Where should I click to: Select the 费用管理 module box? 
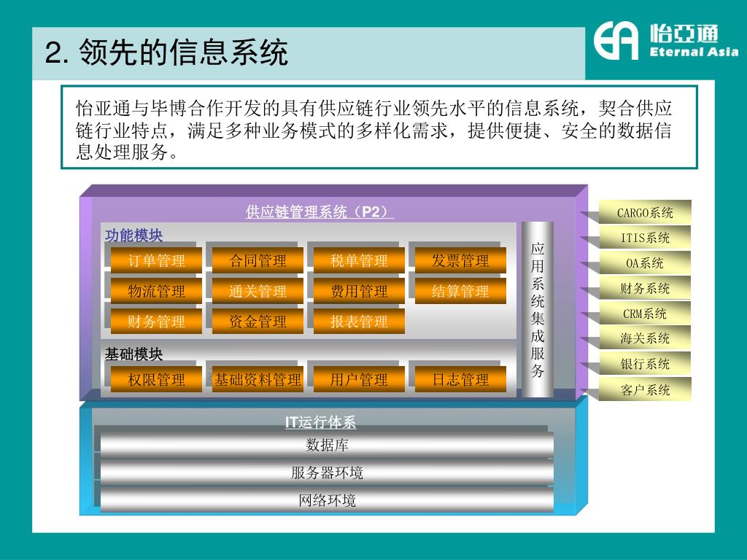tap(359, 291)
